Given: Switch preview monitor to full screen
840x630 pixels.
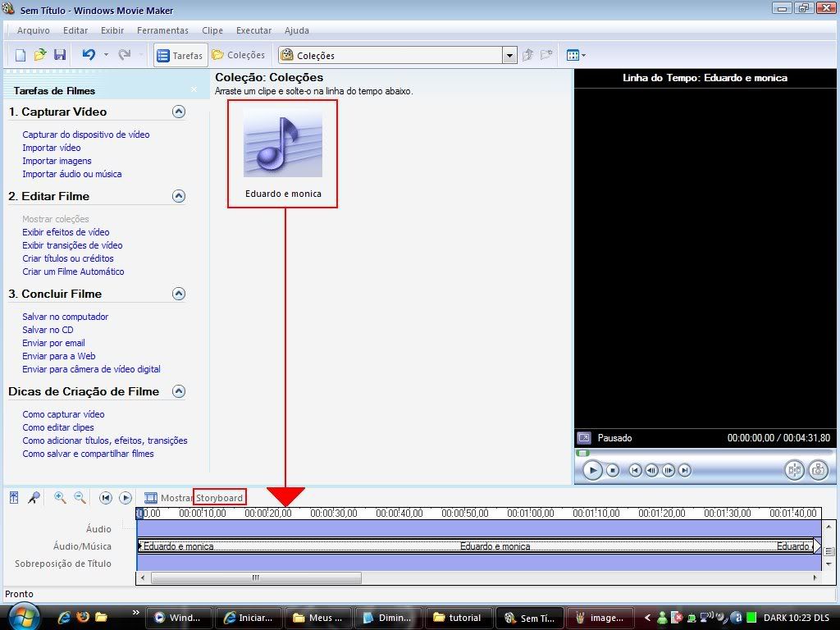Looking at the screenshot, I should tap(583, 438).
